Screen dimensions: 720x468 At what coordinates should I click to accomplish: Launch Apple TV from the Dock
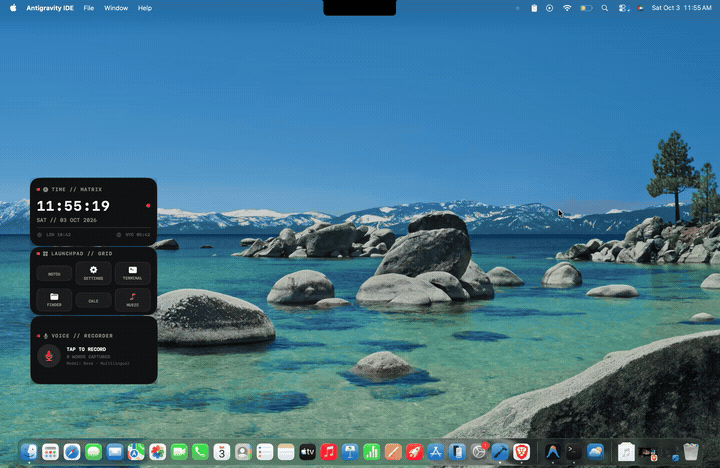click(308, 452)
